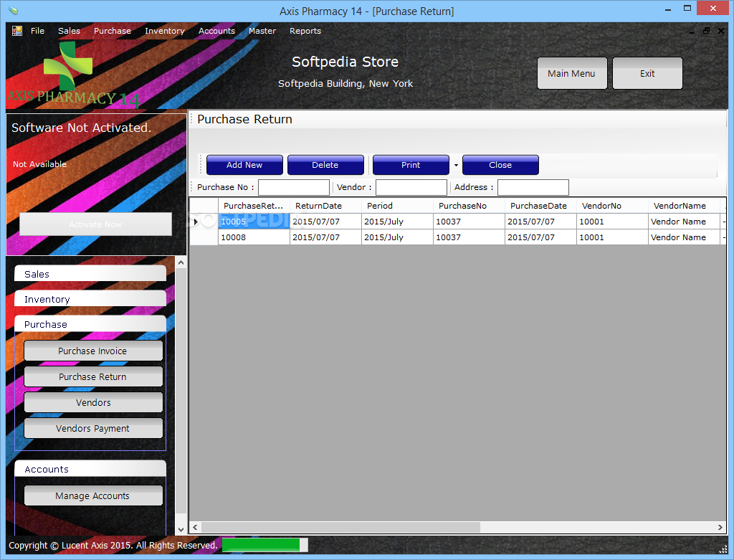Click the Activate Now button
Viewport: 734px width, 560px height.
click(x=95, y=224)
